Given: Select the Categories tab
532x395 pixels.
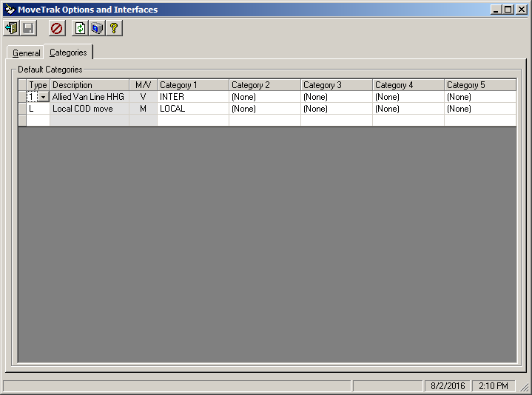Looking at the screenshot, I should 68,53.
